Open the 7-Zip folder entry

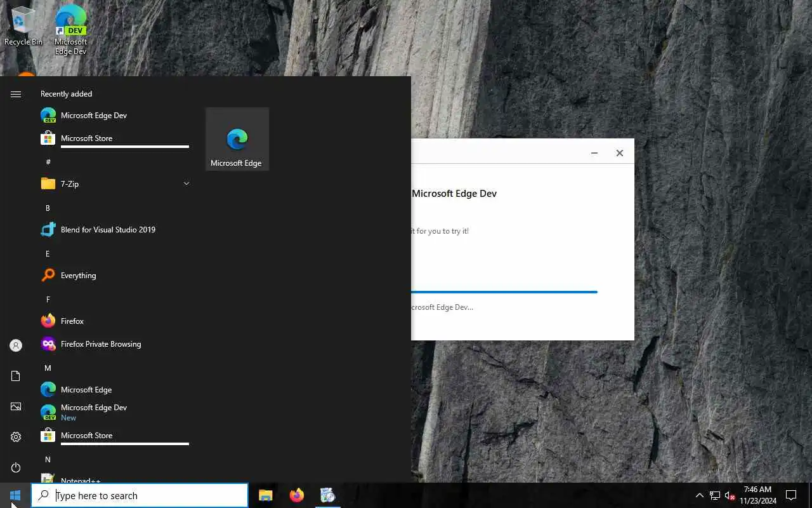coord(114,184)
